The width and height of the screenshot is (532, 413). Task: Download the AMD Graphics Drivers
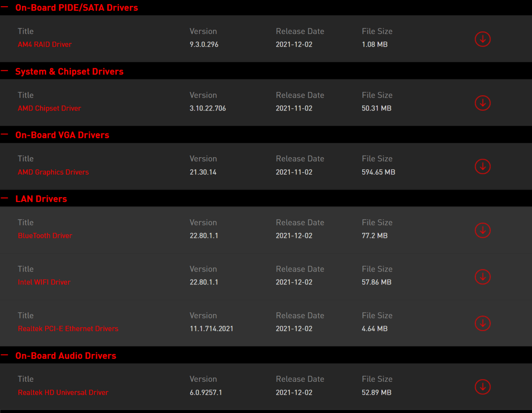483,166
